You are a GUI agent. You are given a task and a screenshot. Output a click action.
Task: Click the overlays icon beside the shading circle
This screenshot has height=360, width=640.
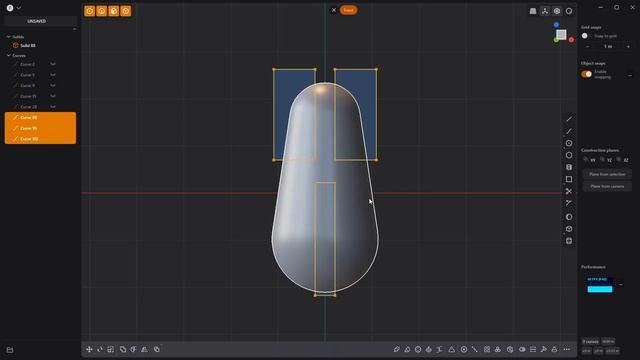[557, 11]
